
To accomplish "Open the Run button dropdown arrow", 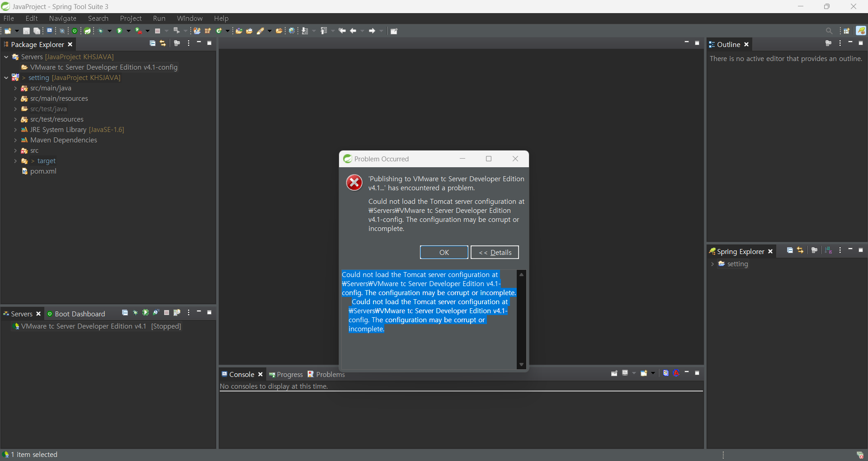I will point(128,31).
